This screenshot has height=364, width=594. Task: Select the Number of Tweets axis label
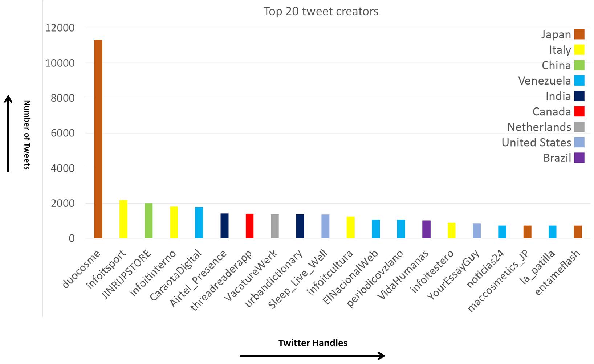pyautogui.click(x=27, y=135)
